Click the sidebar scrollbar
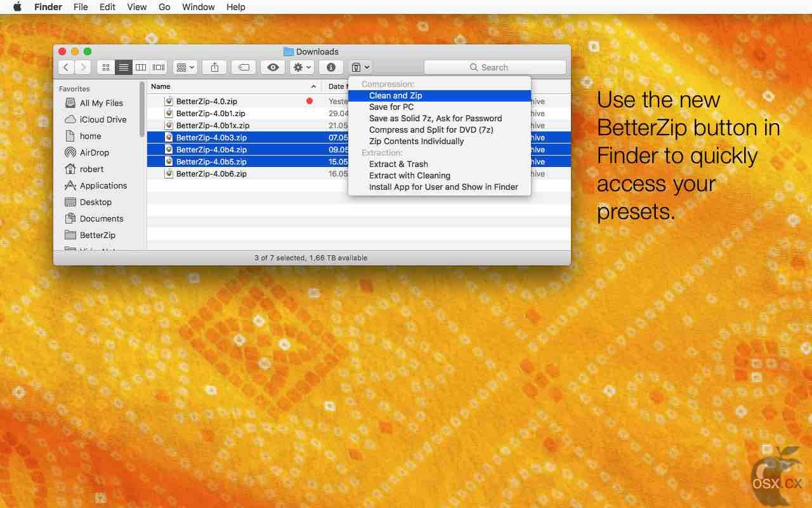The width and height of the screenshot is (812, 508). [141, 109]
